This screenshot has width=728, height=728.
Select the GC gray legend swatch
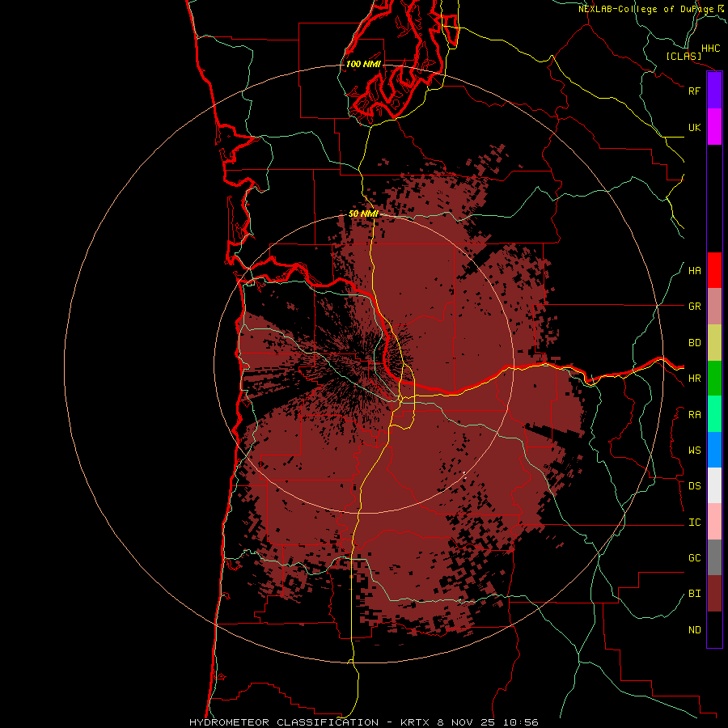pos(714,557)
